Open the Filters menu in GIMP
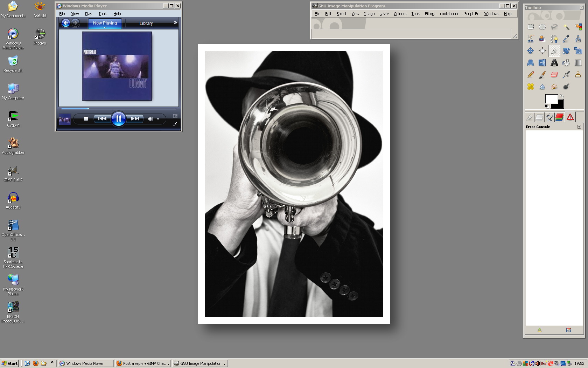Viewport: 588px width, 368px height. click(430, 14)
